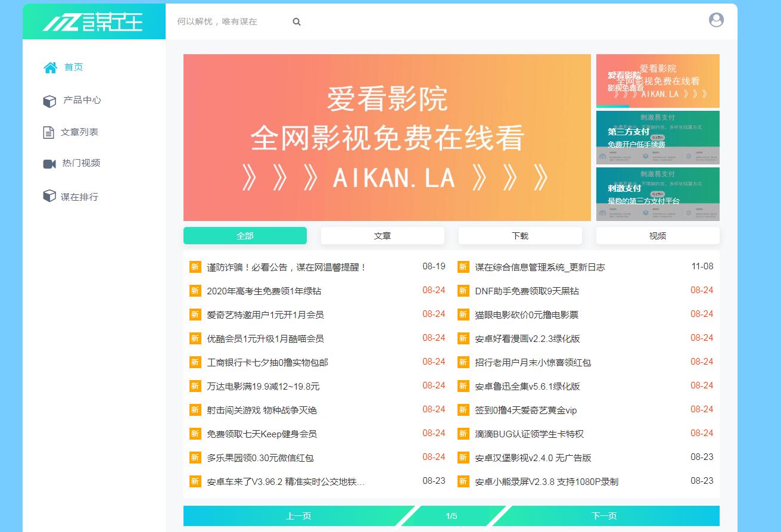Click the site logo in the header
781x532 pixels.
(94, 22)
